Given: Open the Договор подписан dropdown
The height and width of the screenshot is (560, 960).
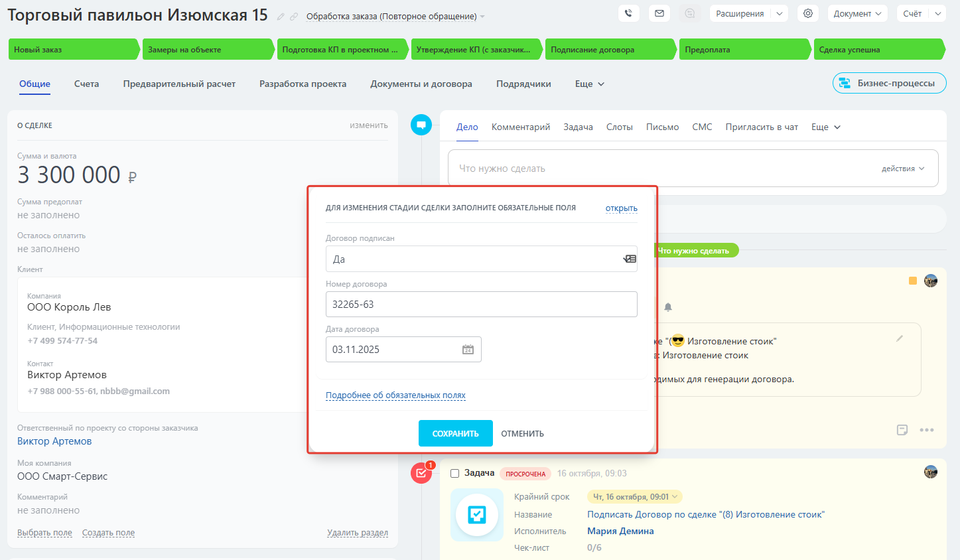Looking at the screenshot, I should [482, 259].
